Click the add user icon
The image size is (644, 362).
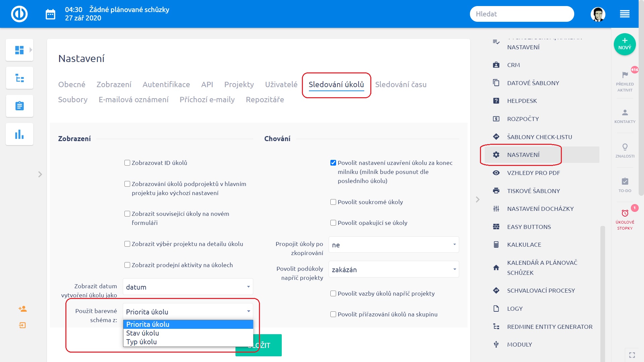[x=22, y=309]
